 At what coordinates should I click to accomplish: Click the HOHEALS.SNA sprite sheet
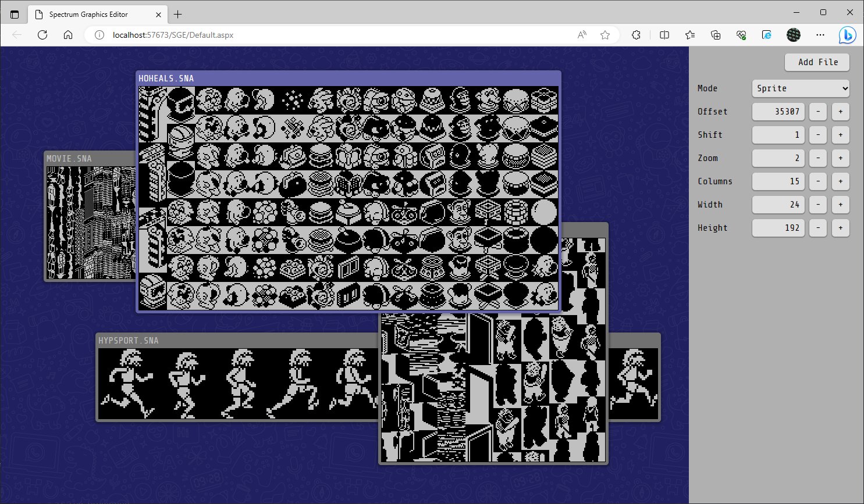point(349,198)
